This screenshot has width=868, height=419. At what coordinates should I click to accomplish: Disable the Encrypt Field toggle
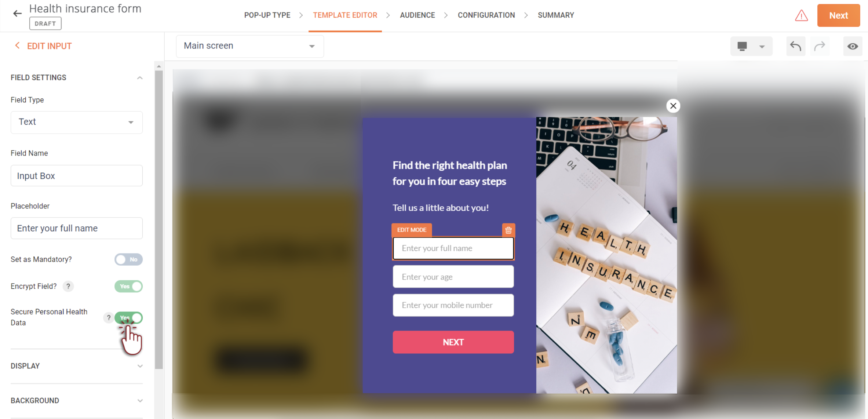[128, 286]
